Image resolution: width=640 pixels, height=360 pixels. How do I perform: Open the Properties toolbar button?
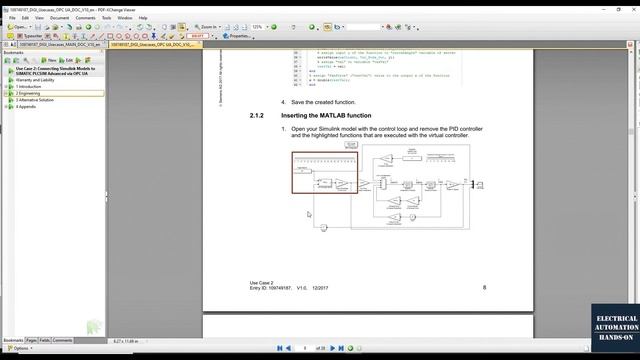tap(237, 36)
